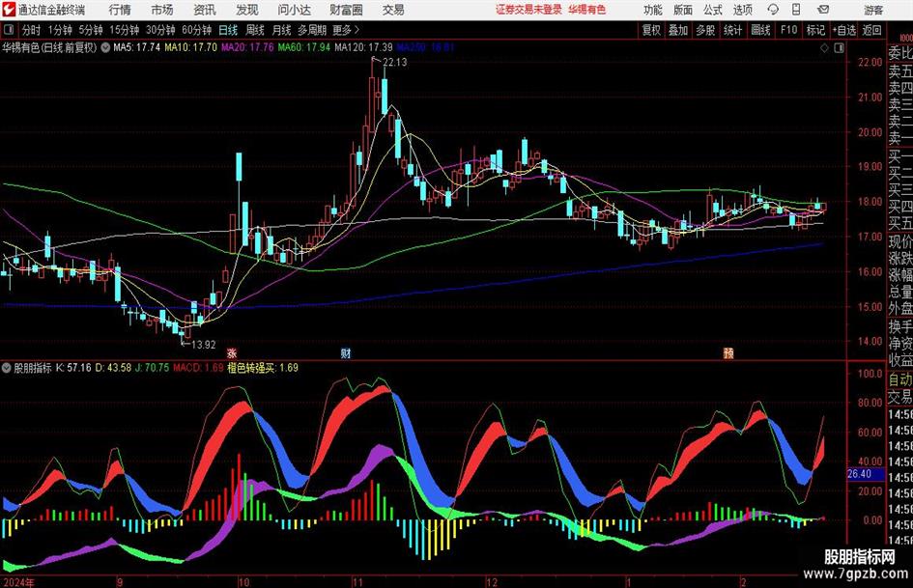This screenshot has height=588, width=913.
Task: Click the red 华锡有色 stock name in title bar
Action: point(587,10)
